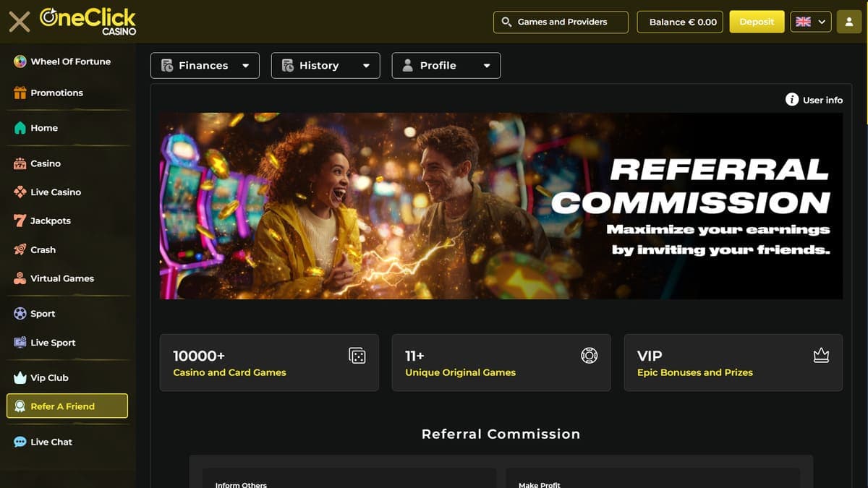Click the Wheel Of Fortune wheel icon

click(20, 61)
